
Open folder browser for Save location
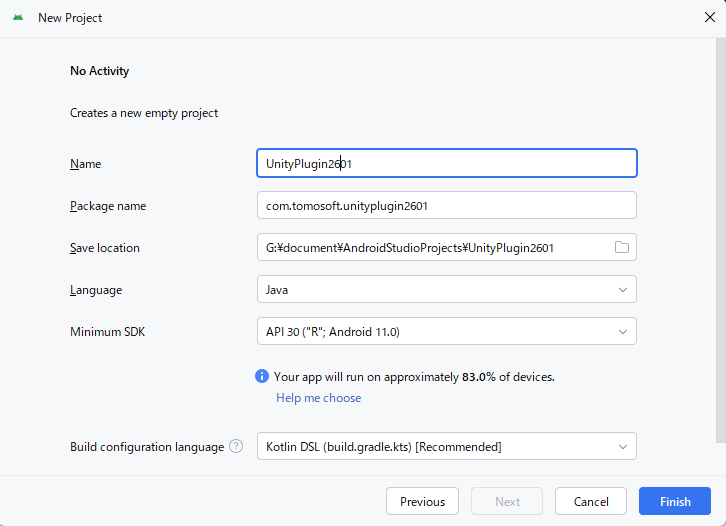[621, 247]
